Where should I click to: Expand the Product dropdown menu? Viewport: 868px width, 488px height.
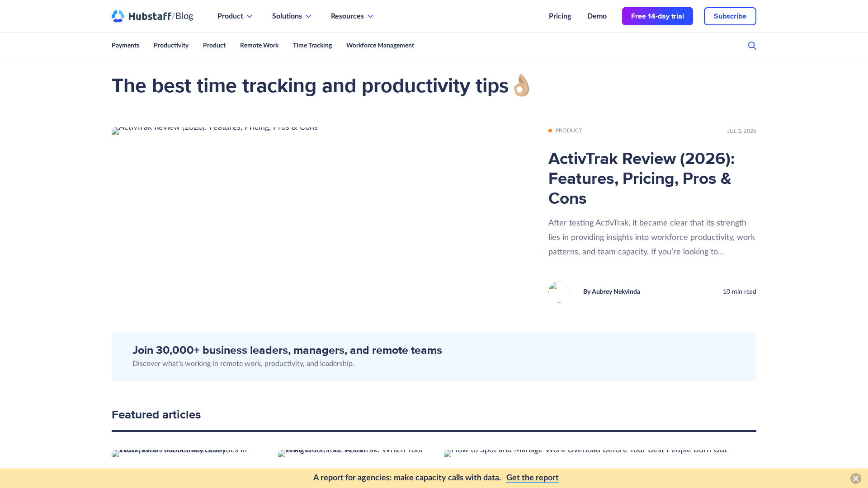pyautogui.click(x=235, y=16)
